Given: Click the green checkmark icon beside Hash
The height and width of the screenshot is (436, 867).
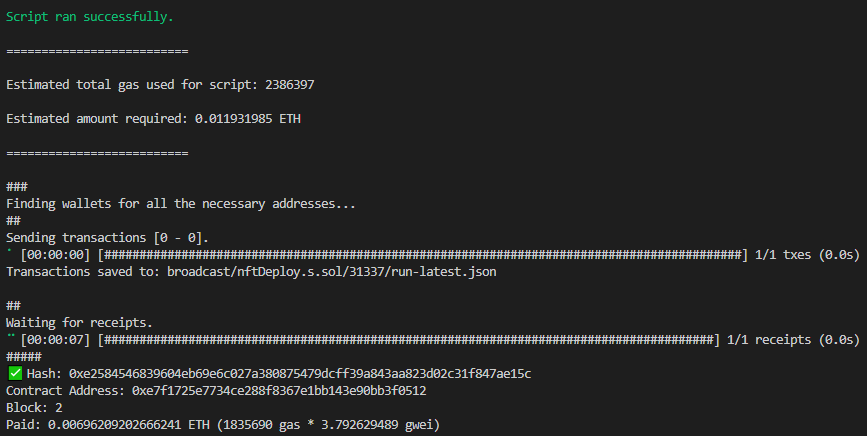Looking at the screenshot, I should (14, 373).
